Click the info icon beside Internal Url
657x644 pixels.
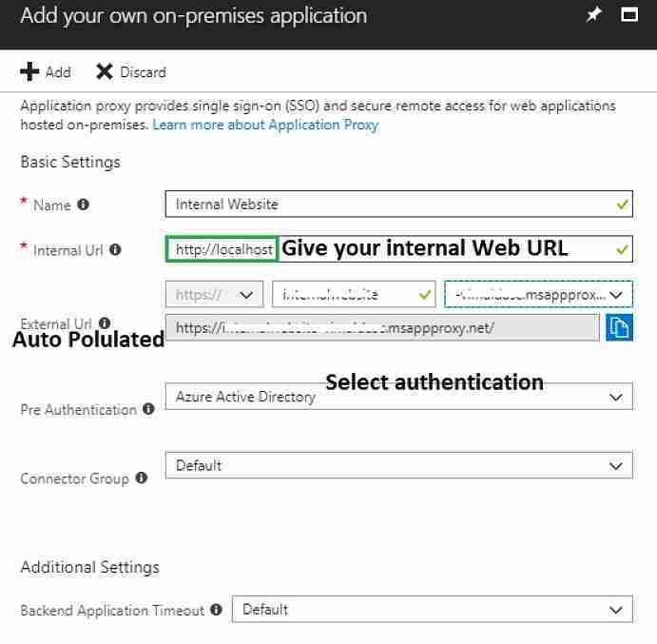(115, 249)
